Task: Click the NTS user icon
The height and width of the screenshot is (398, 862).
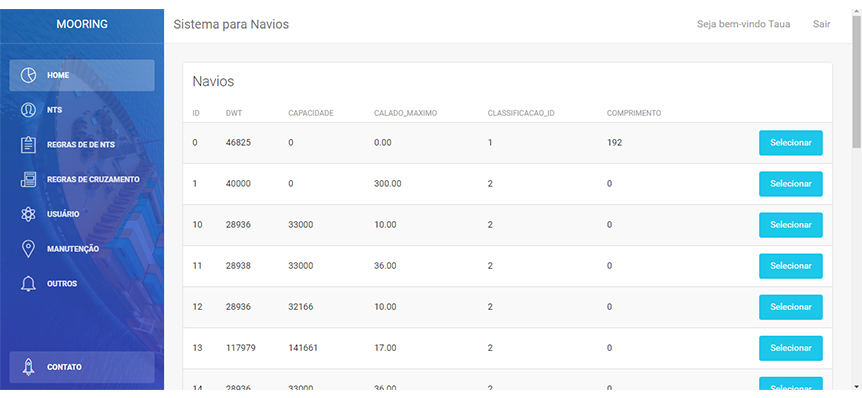Action: point(28,110)
